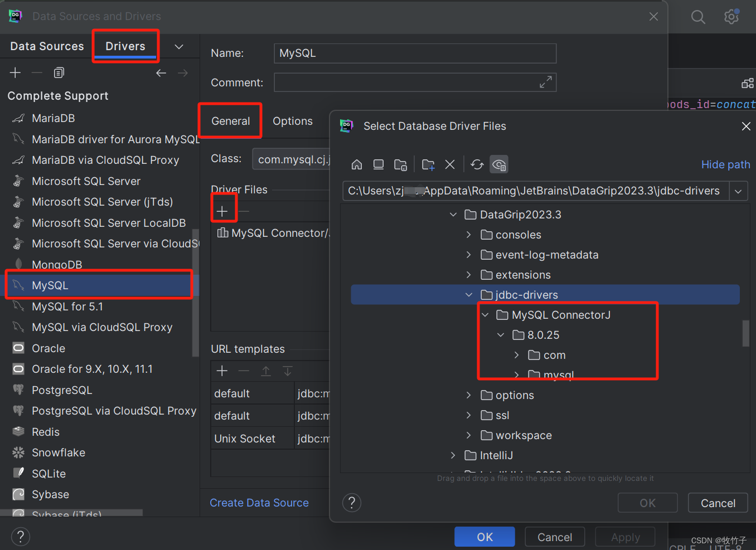Select the Unix Socket URL template row
The width and height of the screenshot is (756, 550).
pos(270,439)
